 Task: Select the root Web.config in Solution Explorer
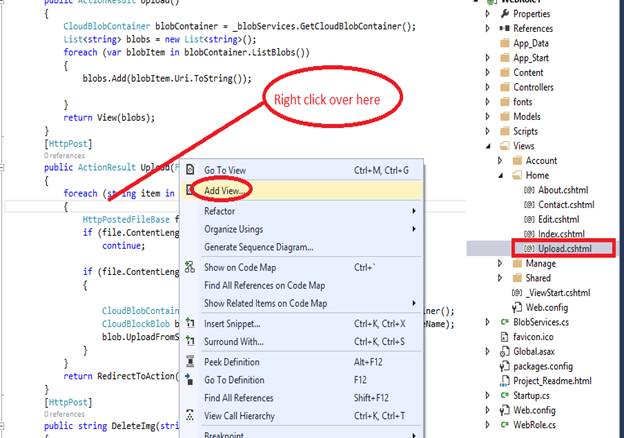534,410
